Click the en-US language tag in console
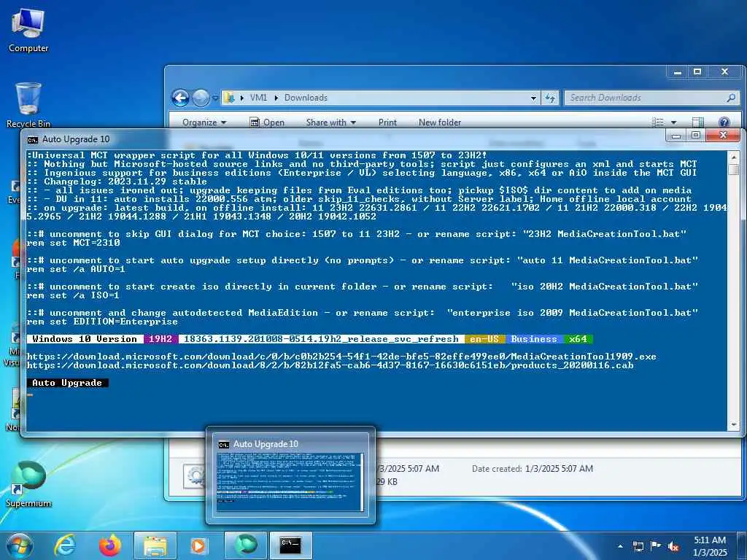 click(x=484, y=339)
